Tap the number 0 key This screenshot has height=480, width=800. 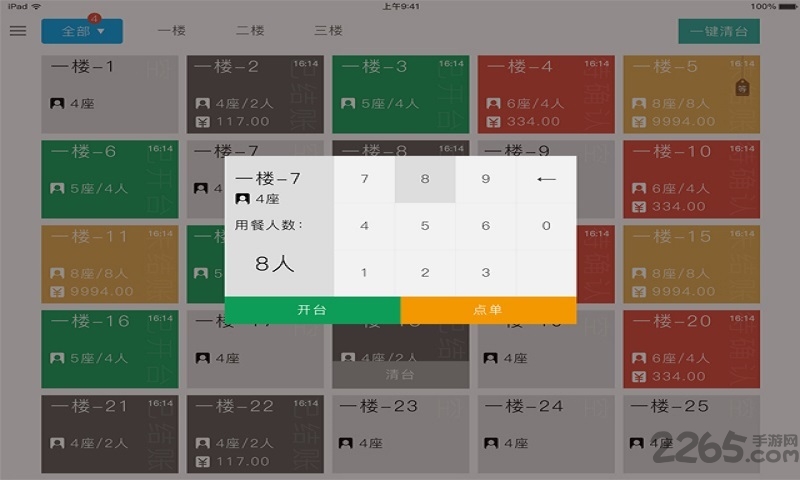tap(546, 226)
